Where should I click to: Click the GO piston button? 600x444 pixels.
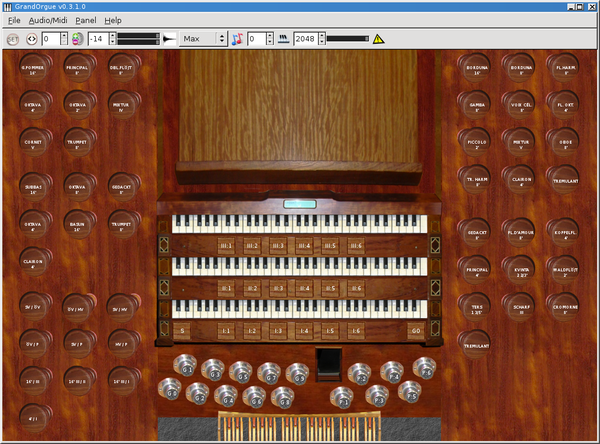tap(416, 331)
